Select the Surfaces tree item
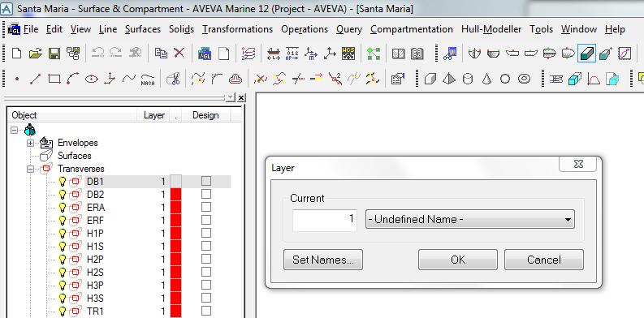 pos(75,156)
